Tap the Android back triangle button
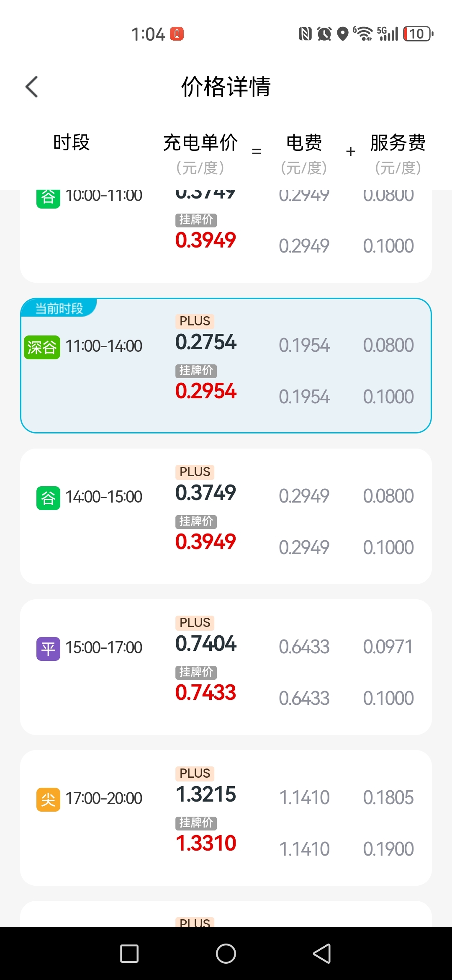Image resolution: width=452 pixels, height=980 pixels. pos(322,954)
